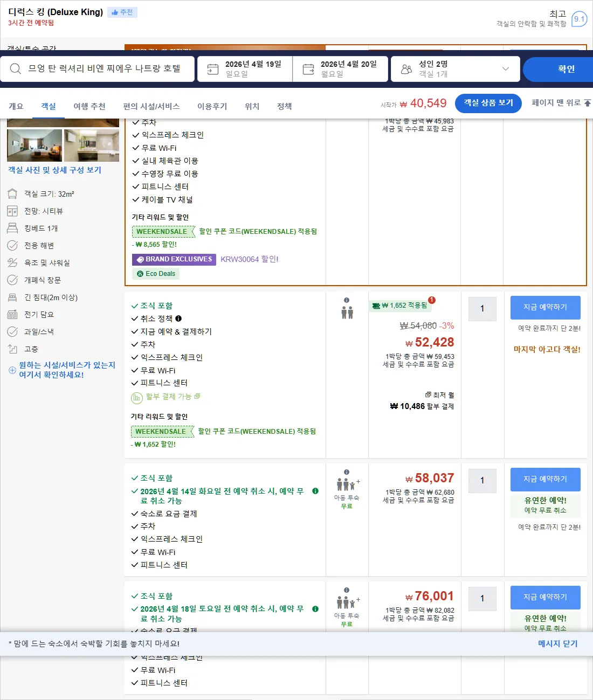Viewport: 593px width, 700px height.
Task: Click 지금 예약하기 for the ₩52,428 rate
Action: point(546,308)
